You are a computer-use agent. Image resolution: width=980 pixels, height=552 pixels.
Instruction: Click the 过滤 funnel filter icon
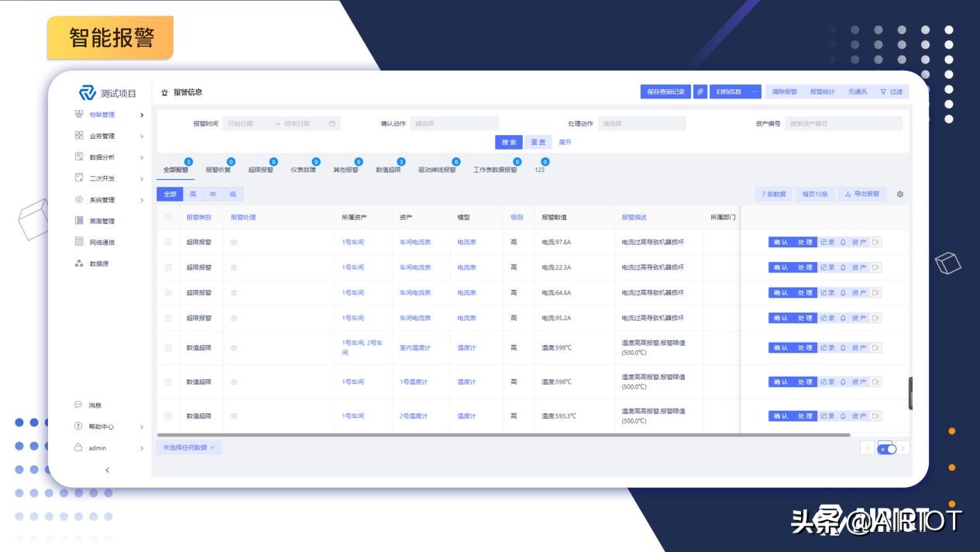pyautogui.click(x=883, y=91)
